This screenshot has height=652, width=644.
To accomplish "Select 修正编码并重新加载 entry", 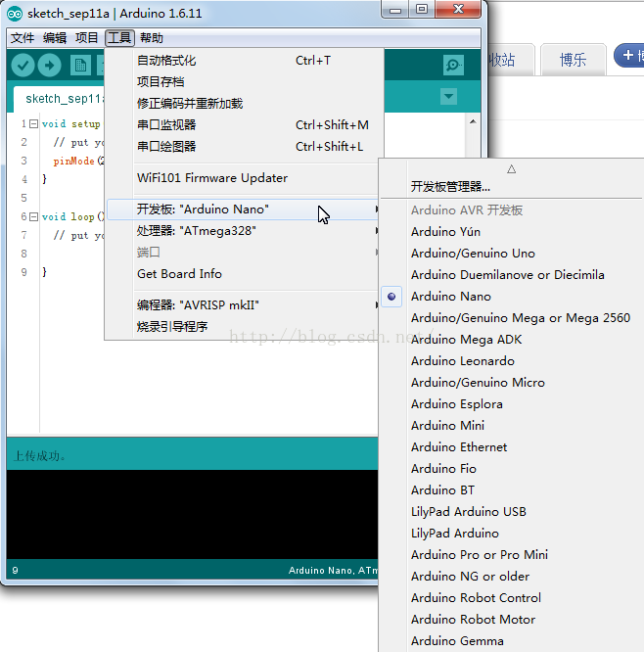I will tap(246, 104).
